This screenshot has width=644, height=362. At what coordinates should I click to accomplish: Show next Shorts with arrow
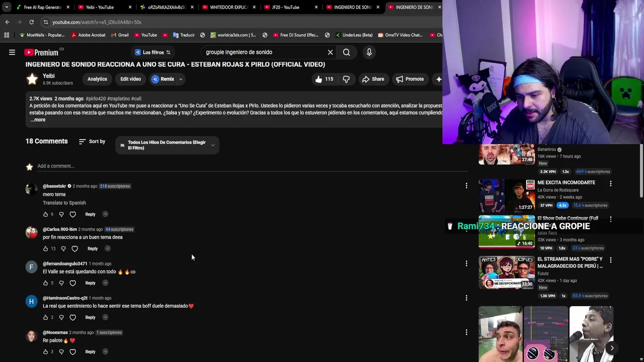coord(612,348)
